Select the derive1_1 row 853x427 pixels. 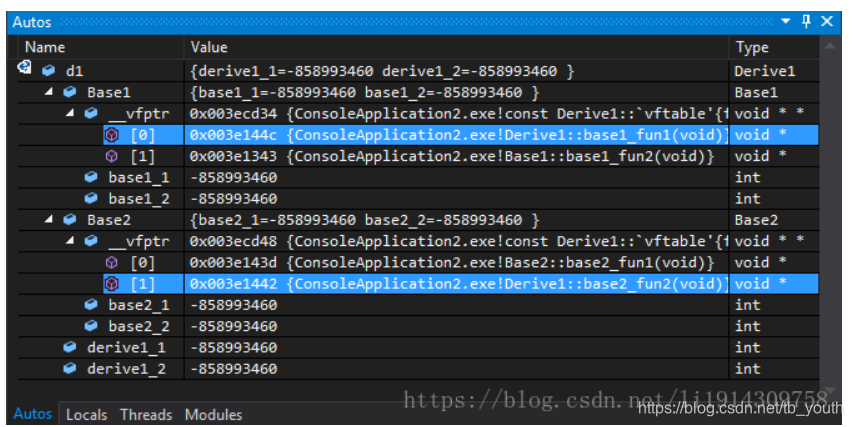(126, 348)
